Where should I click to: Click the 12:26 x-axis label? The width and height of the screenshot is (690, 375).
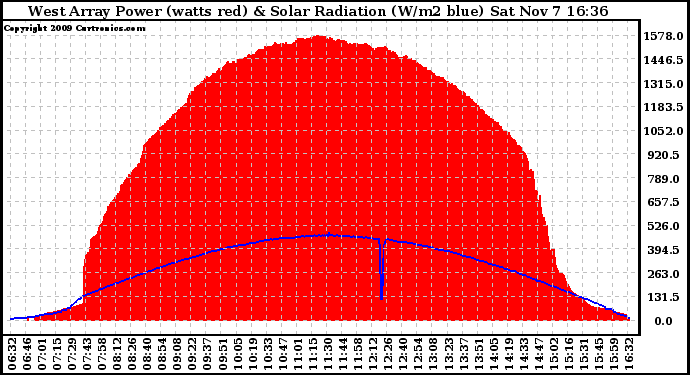[x=387, y=354]
